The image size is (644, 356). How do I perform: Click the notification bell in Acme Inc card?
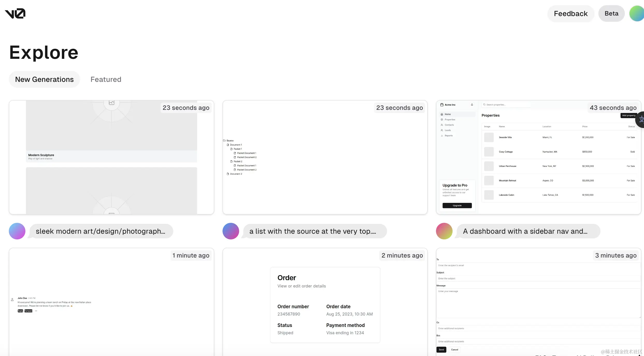coord(472,105)
